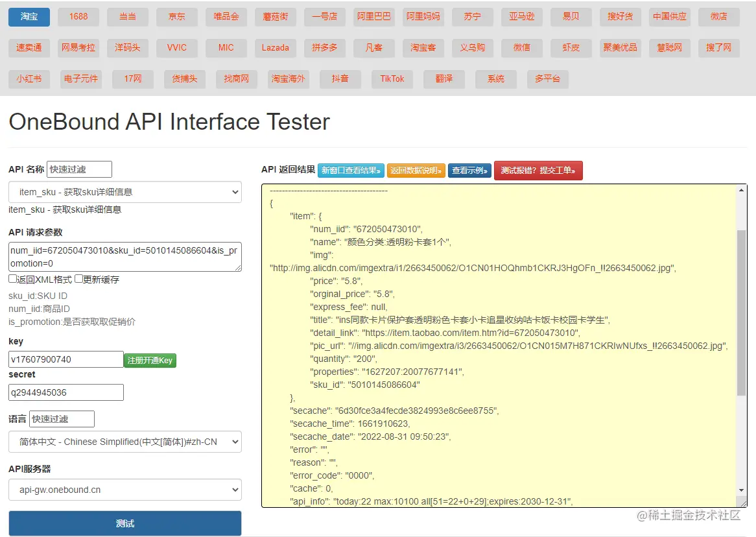
Task: Select the MIC platform tab
Action: tap(226, 48)
